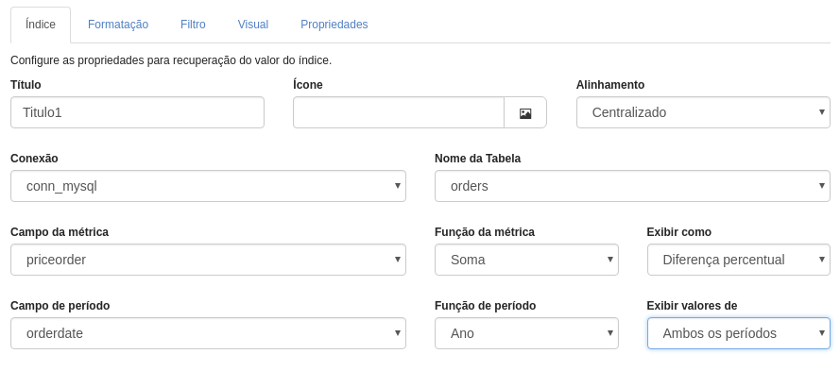Open Exibir como Diferença percentual dropdown
840x371 pixels.
tap(738, 260)
